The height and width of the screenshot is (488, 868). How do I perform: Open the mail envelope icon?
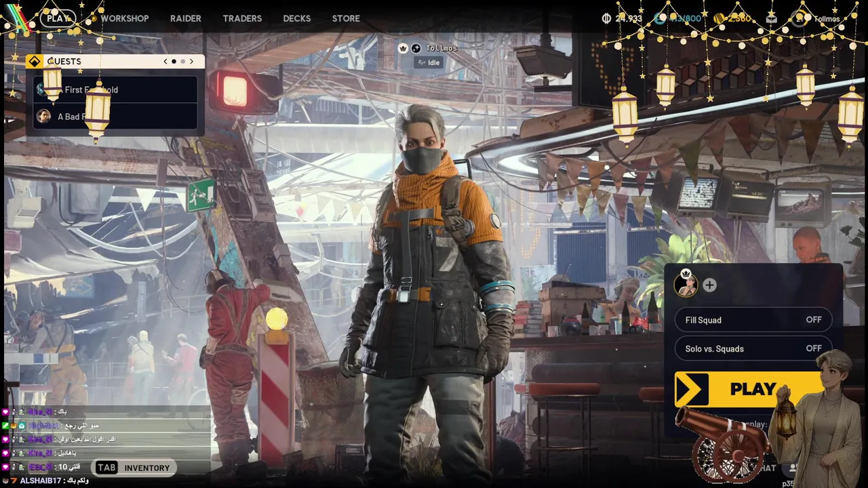tap(771, 18)
